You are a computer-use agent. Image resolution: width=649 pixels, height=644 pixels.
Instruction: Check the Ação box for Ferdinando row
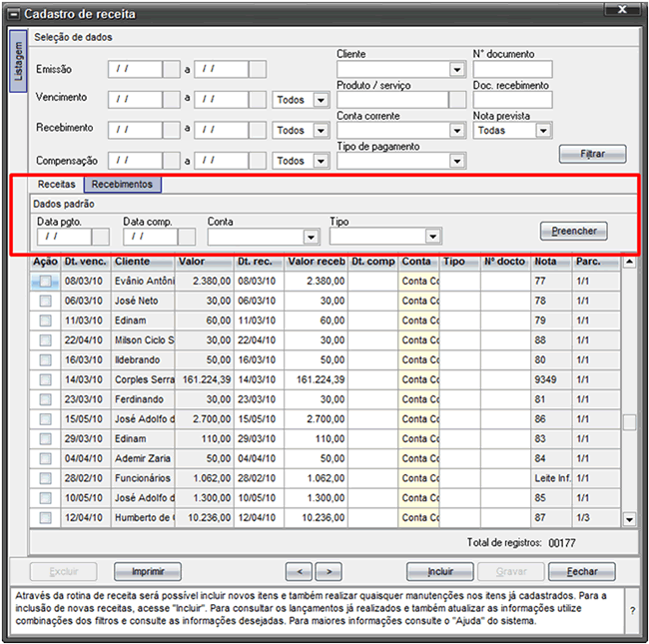45,399
